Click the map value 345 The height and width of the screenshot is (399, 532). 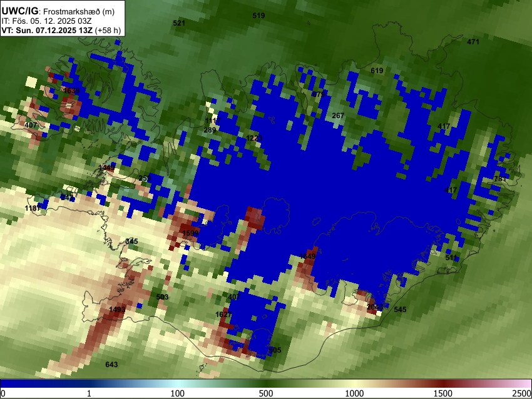[x=131, y=241]
